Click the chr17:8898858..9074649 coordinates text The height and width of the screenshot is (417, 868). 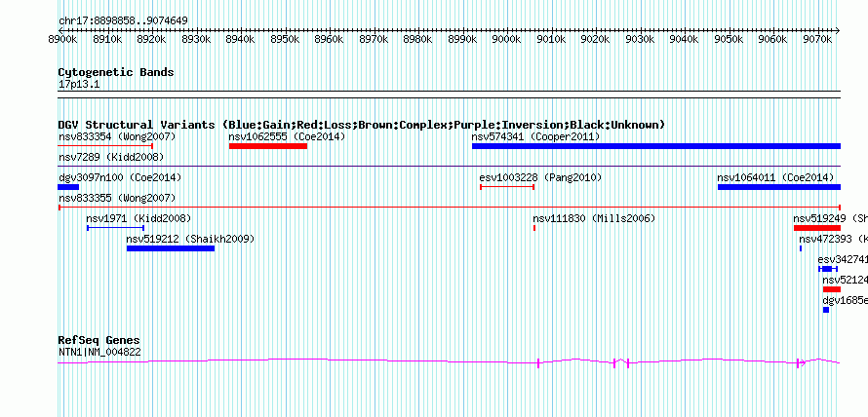(x=123, y=21)
